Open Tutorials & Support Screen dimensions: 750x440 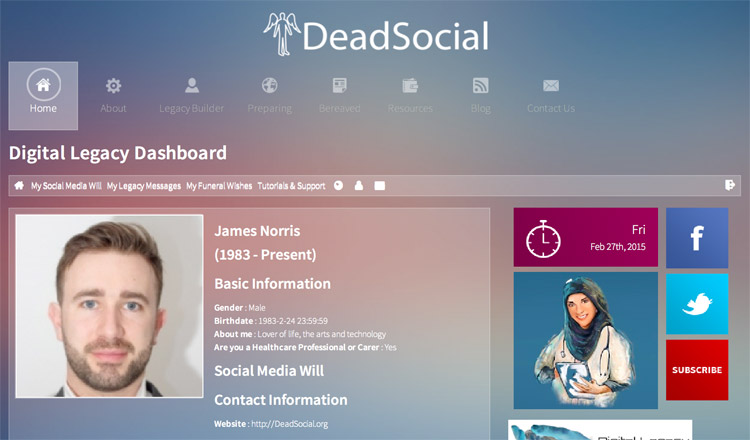pos(291,186)
